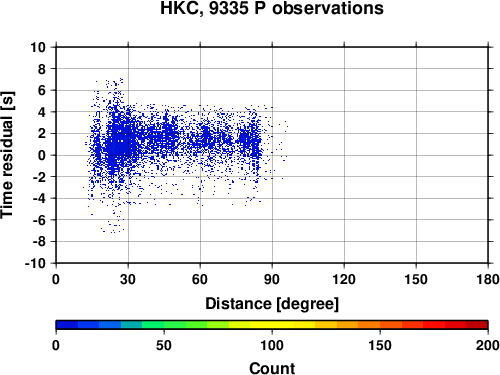
Task: Click the y-axis tick label '10'
Action: [x=38, y=47]
